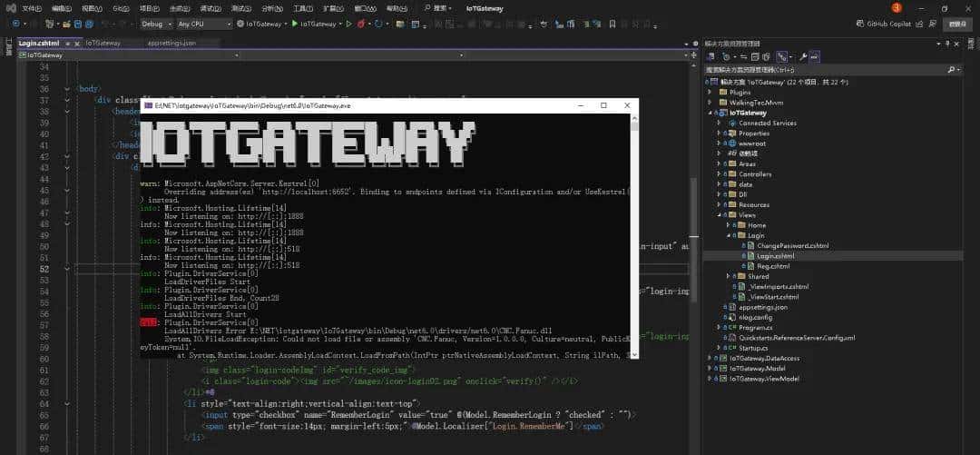Click the console window's vertical scrollbar

point(635,234)
